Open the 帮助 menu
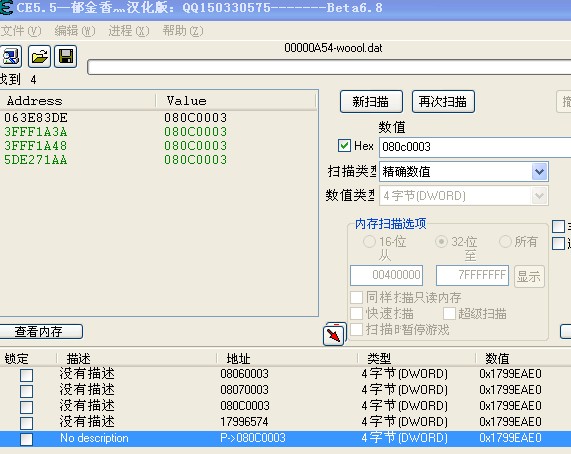The width and height of the screenshot is (571, 454). click(183, 31)
